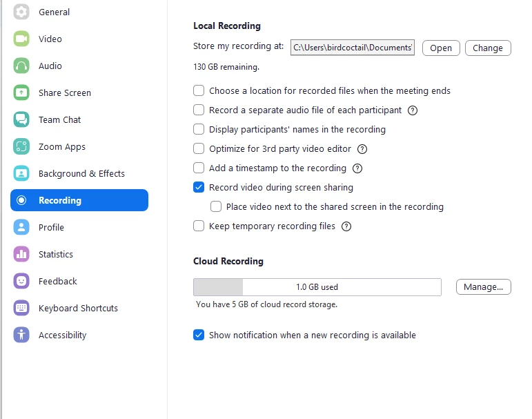Image resolution: width=532 pixels, height=419 pixels.
Task: Open the recording folder with Open button
Action: click(441, 48)
